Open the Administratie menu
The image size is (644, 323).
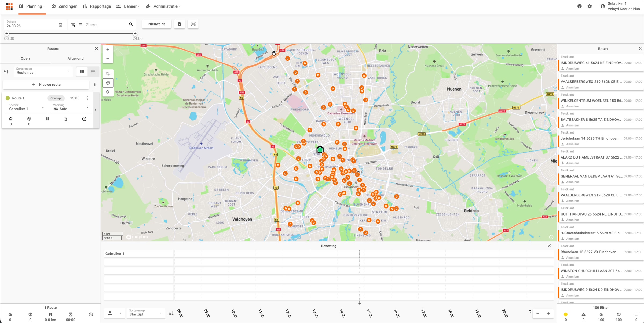(163, 6)
